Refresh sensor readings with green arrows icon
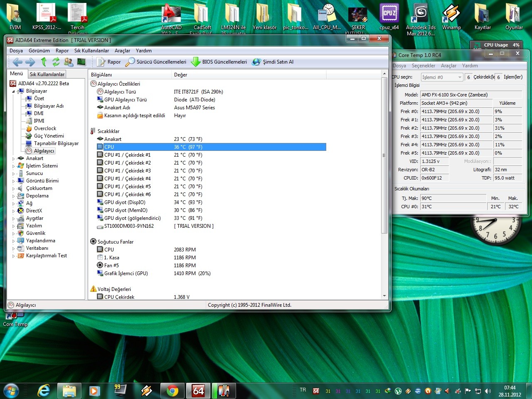The height and width of the screenshot is (399, 532). 56,62
